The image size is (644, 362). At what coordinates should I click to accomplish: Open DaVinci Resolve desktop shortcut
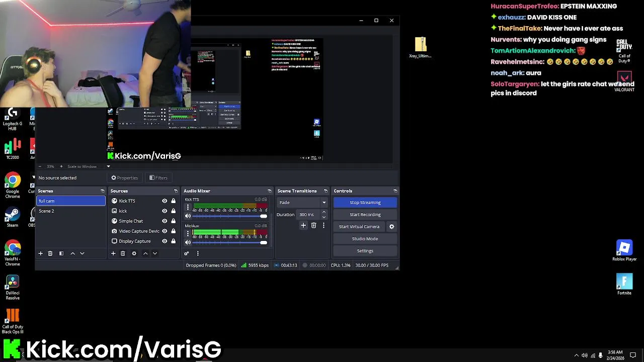point(13,288)
